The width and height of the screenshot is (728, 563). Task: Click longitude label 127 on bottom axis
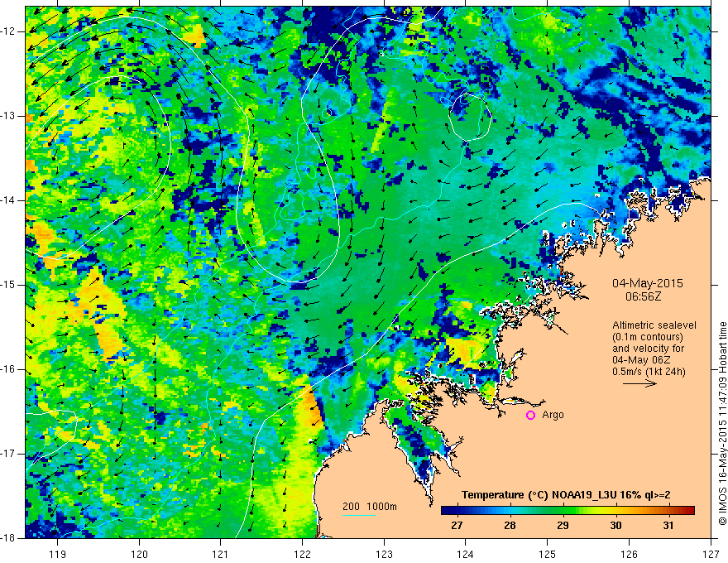(x=711, y=554)
